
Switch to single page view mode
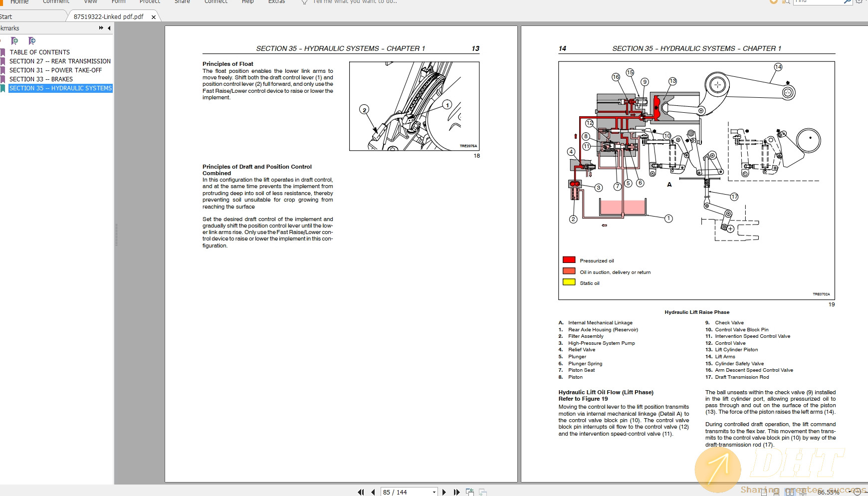pyautogui.click(x=764, y=492)
